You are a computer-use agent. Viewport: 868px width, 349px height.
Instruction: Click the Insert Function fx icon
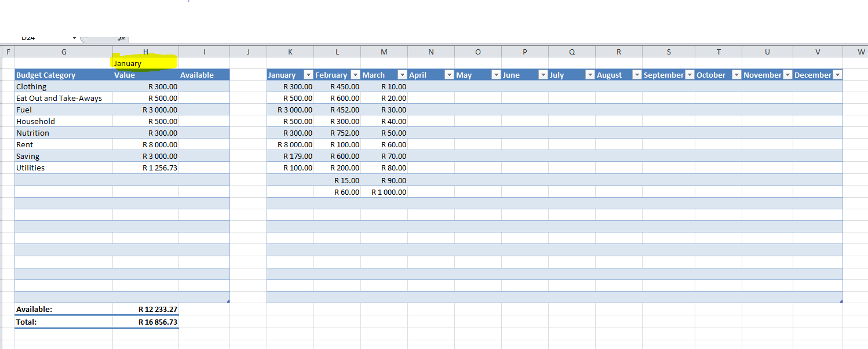point(121,38)
